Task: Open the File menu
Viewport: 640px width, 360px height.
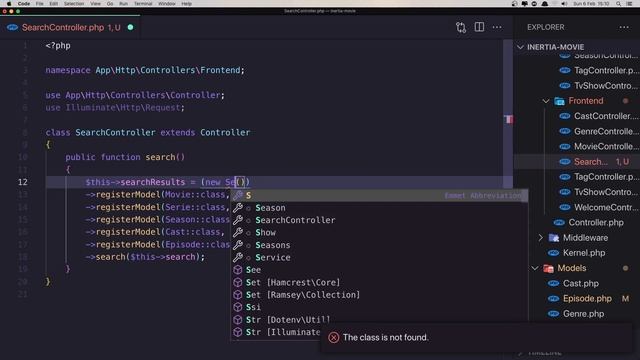Action: [x=40, y=4]
